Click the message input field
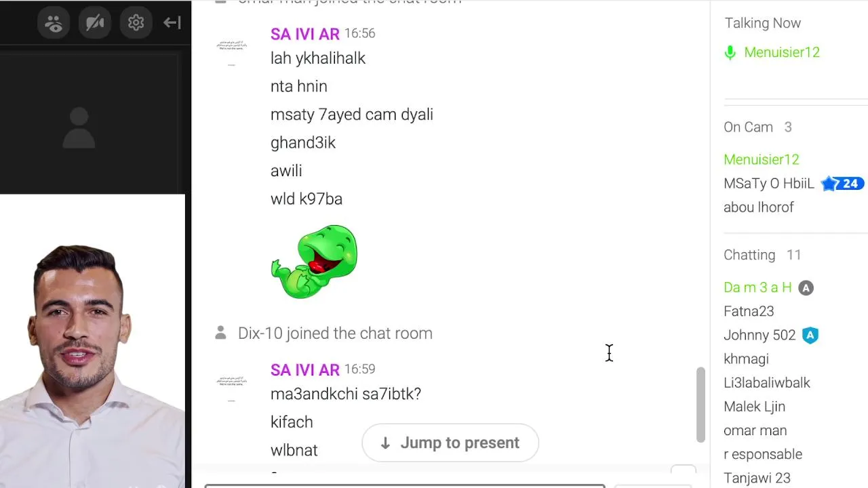Screen dimensions: 868x488 pyautogui.click(x=405, y=485)
